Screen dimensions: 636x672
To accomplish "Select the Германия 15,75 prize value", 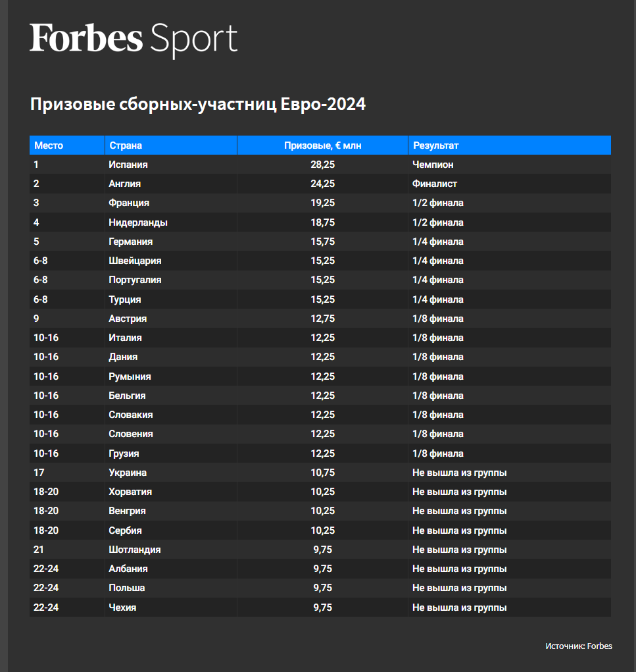I will click(x=322, y=242).
